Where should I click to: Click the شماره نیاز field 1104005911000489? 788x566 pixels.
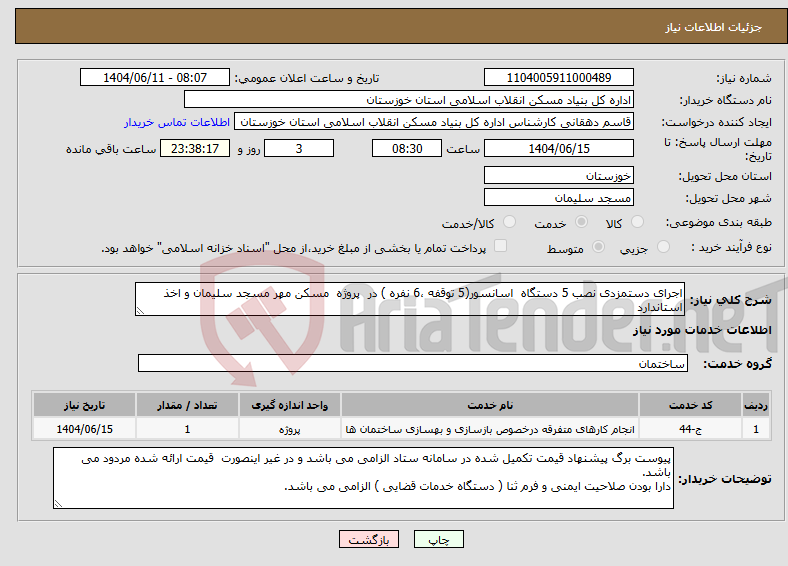[x=559, y=77]
